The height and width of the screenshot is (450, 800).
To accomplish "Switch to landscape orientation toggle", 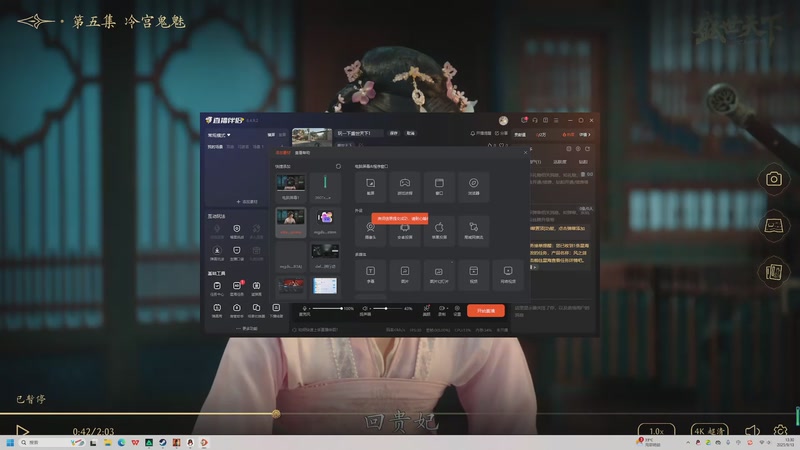I will (271, 135).
